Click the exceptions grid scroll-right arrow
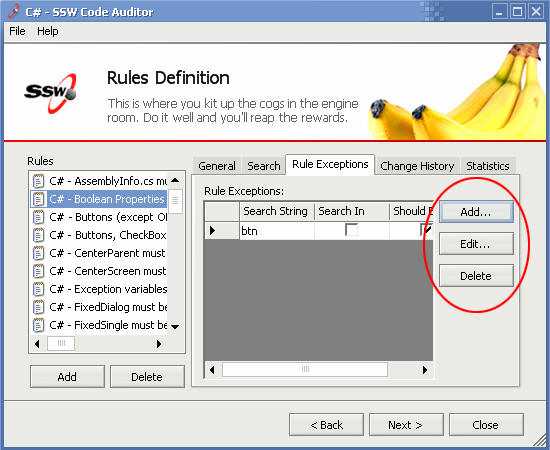 (425, 370)
